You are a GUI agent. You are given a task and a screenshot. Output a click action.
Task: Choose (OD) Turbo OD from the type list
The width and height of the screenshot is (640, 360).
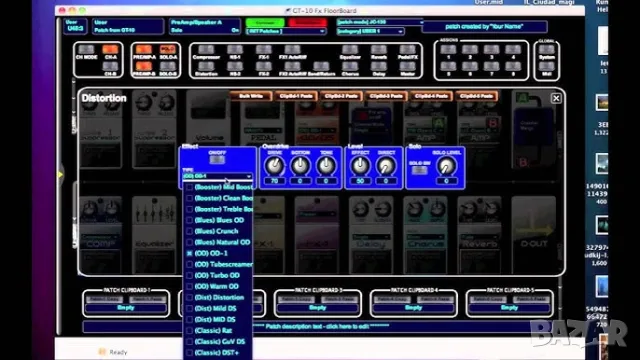click(218, 276)
